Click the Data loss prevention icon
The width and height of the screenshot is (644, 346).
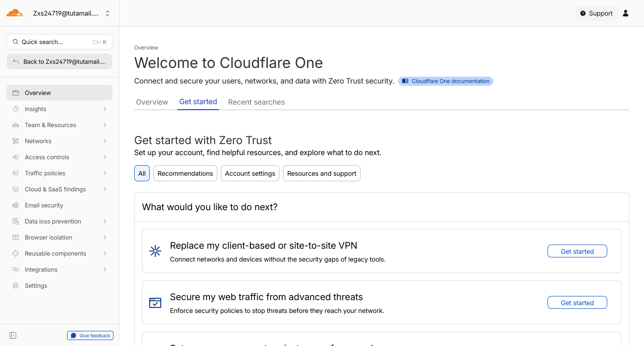click(16, 221)
